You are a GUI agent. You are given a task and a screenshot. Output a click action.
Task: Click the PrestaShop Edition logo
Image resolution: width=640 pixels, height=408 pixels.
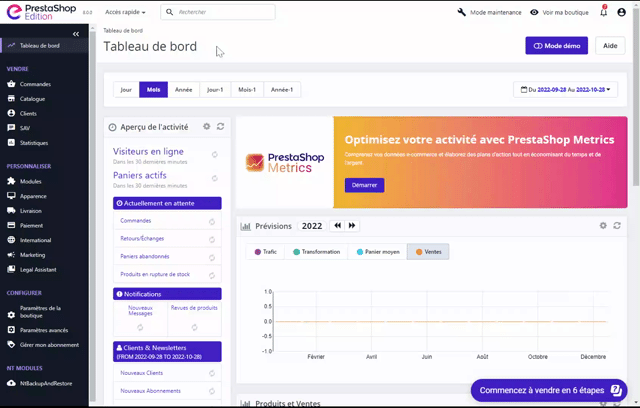[41, 12]
